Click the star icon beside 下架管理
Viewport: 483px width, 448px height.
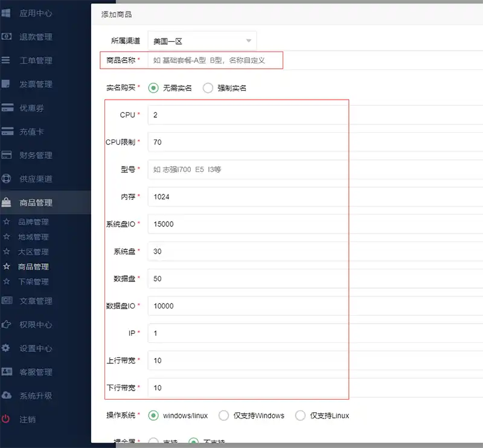point(7,281)
